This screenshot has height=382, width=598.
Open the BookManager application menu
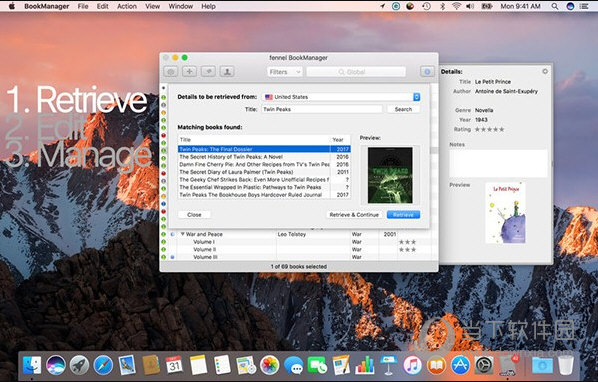click(x=47, y=6)
